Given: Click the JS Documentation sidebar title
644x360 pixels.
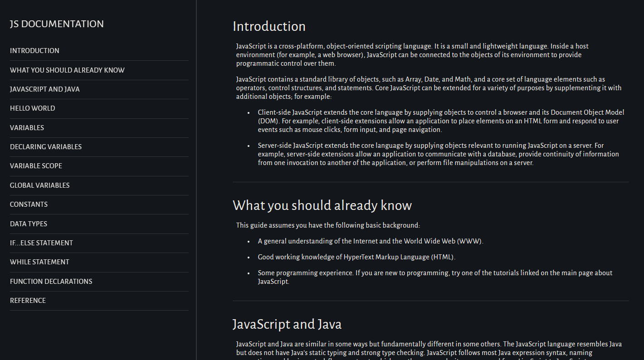Looking at the screenshot, I should 57,24.
